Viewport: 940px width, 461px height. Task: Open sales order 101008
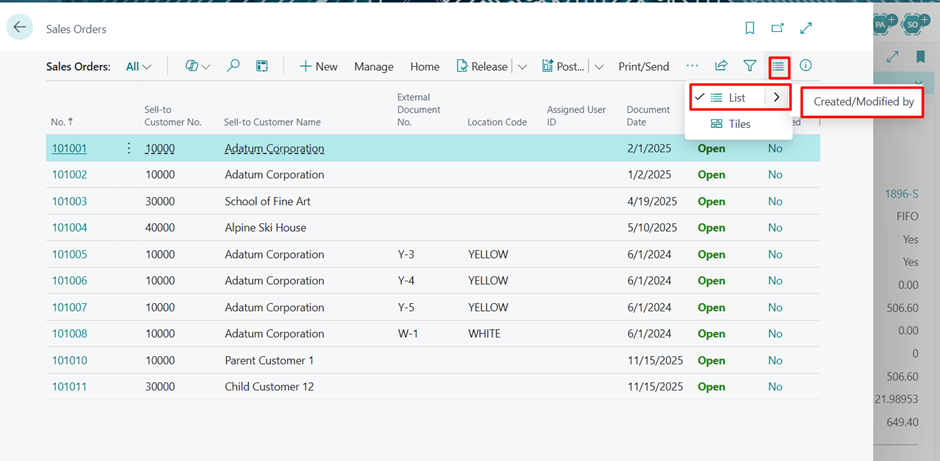pyautogui.click(x=69, y=334)
